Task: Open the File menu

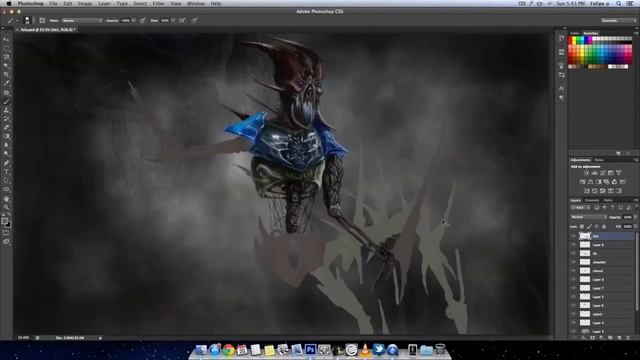Action: pos(53,4)
